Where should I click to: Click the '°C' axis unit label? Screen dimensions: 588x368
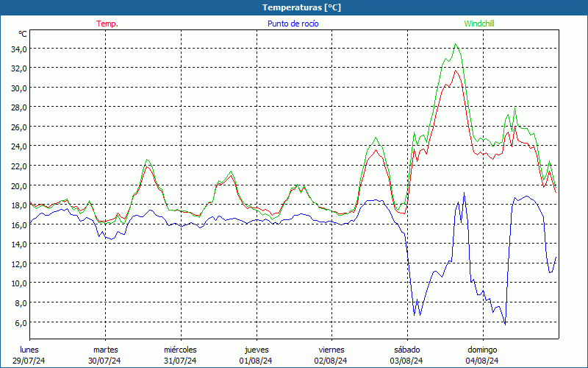[23, 34]
